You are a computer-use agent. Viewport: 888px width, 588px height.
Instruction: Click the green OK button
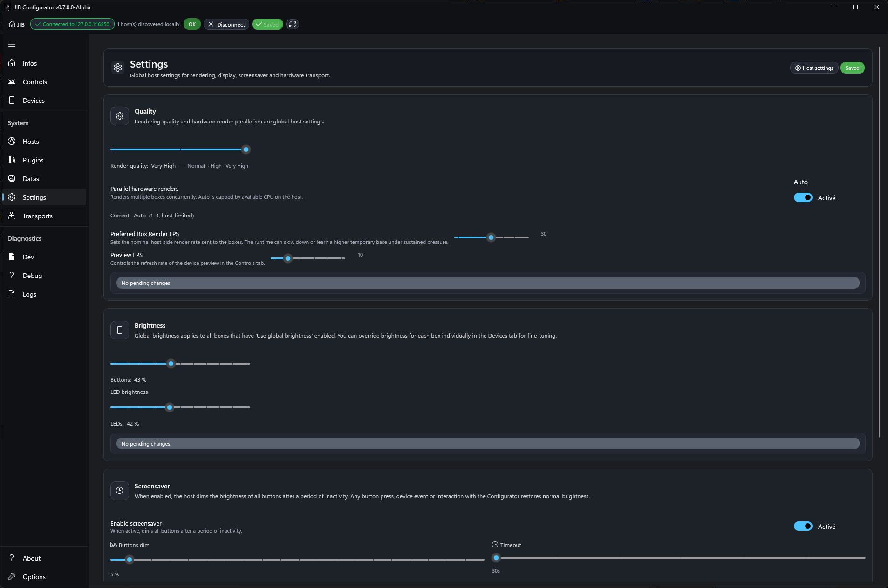click(192, 24)
